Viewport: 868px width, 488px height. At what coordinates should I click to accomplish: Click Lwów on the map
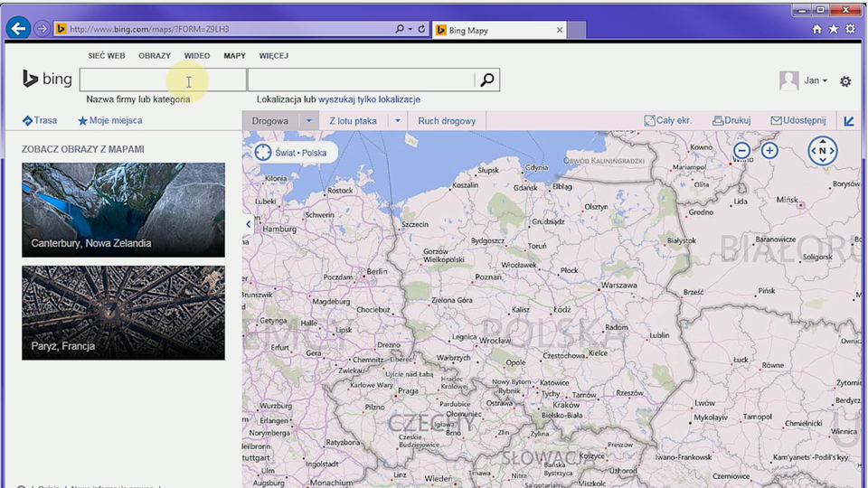pos(704,403)
